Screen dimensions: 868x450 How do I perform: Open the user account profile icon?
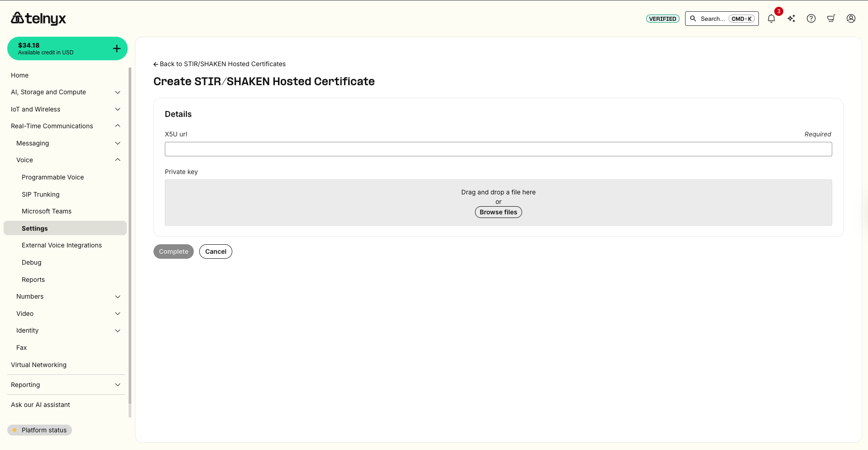tap(851, 19)
